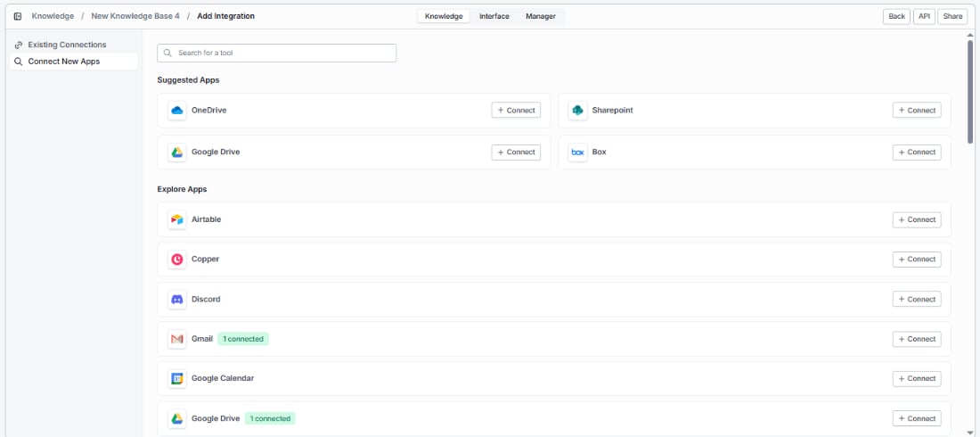This screenshot has width=980, height=437.
Task: Click the Google Calendar icon
Action: pyautogui.click(x=177, y=379)
